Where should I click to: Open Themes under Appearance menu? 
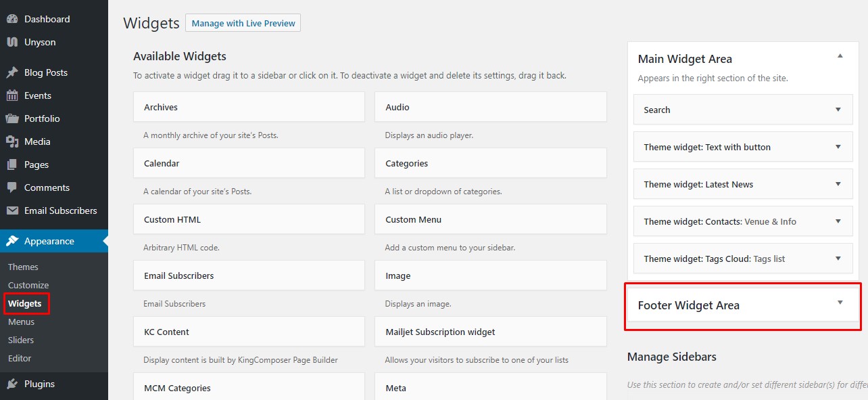tap(23, 267)
